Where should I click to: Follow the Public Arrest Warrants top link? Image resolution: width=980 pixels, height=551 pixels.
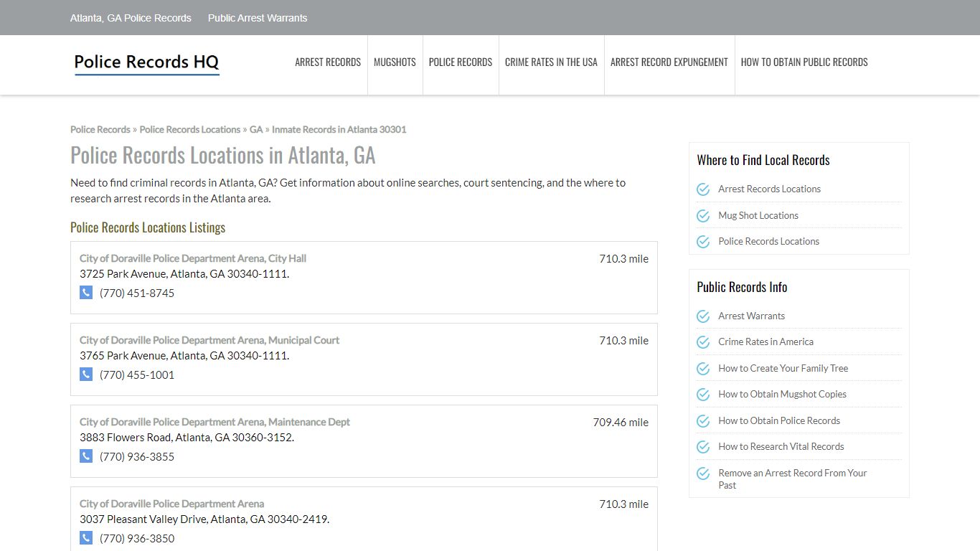258,18
